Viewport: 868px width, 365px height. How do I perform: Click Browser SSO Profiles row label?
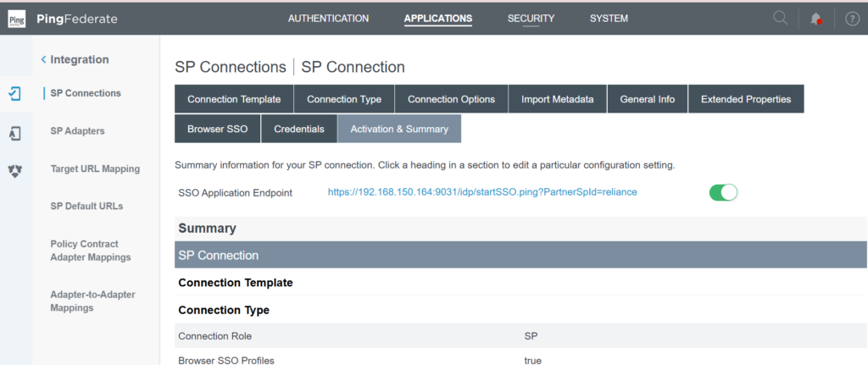pos(225,361)
